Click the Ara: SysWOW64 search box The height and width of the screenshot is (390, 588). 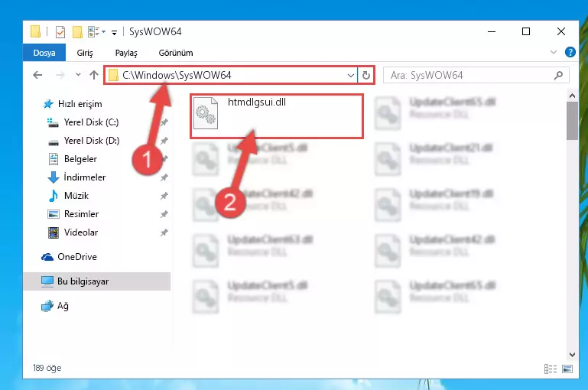pos(476,76)
